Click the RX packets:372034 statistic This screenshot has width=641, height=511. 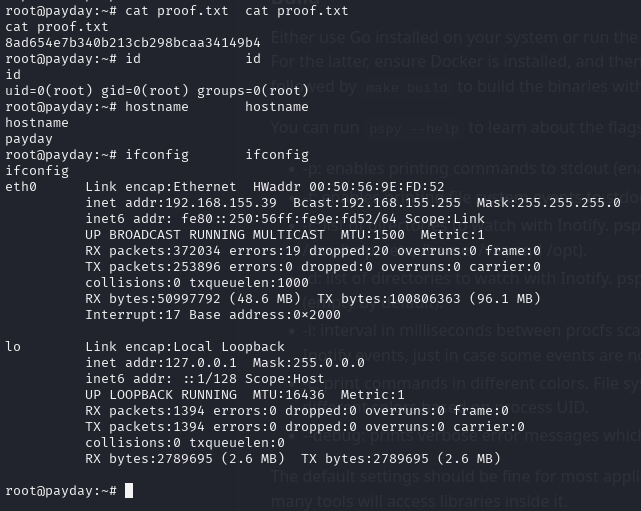152,251
